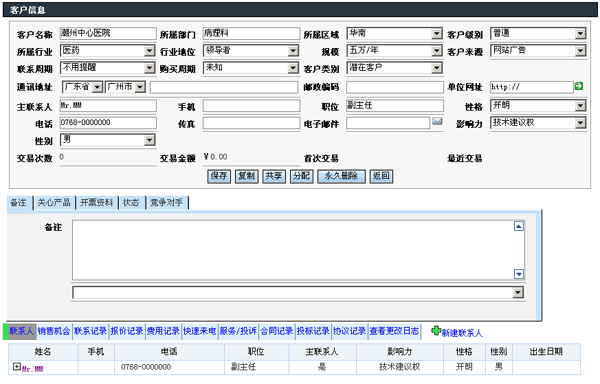Image resolution: width=600 pixels, height=384 pixels.
Task: Click the 邮政编码 input field
Action: (395, 87)
